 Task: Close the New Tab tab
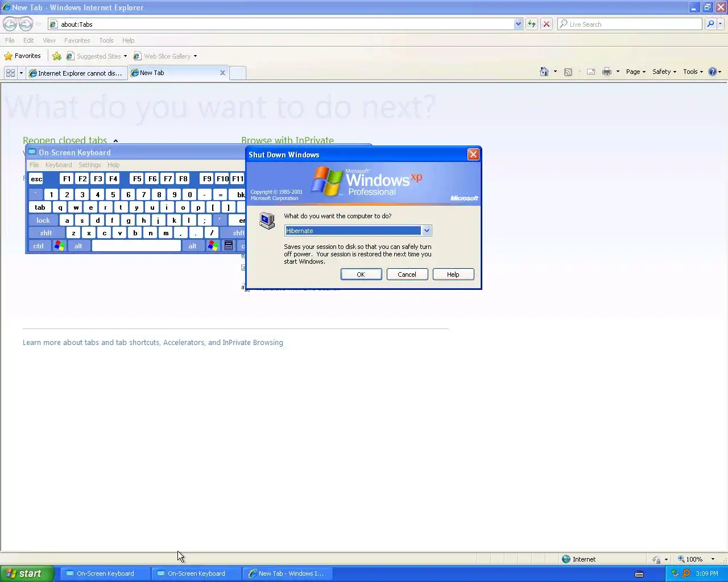(222, 73)
